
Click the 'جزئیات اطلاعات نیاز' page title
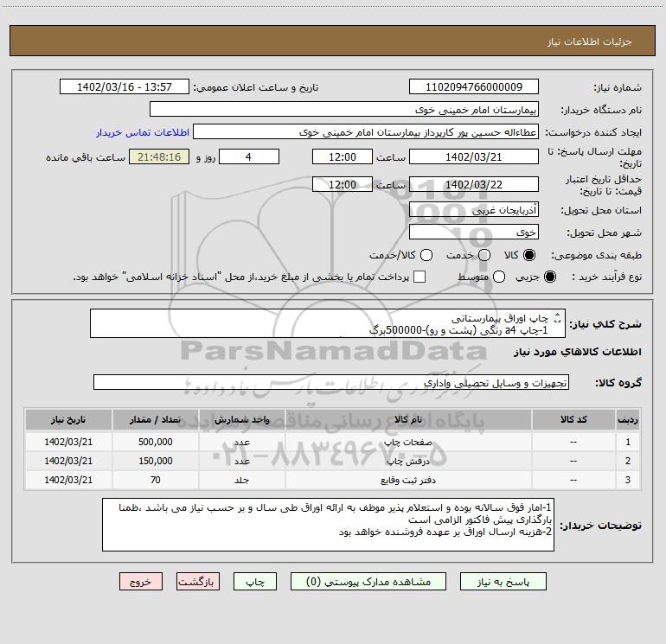pos(590,41)
